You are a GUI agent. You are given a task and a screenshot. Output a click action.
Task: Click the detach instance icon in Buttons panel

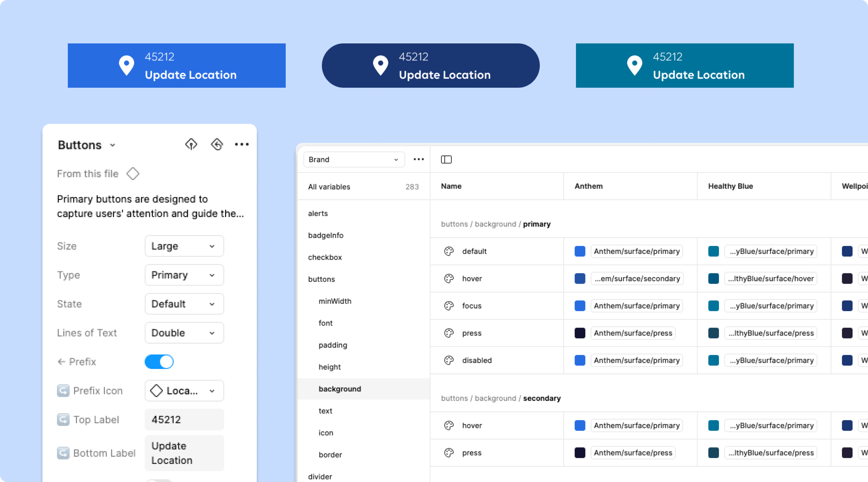217,145
